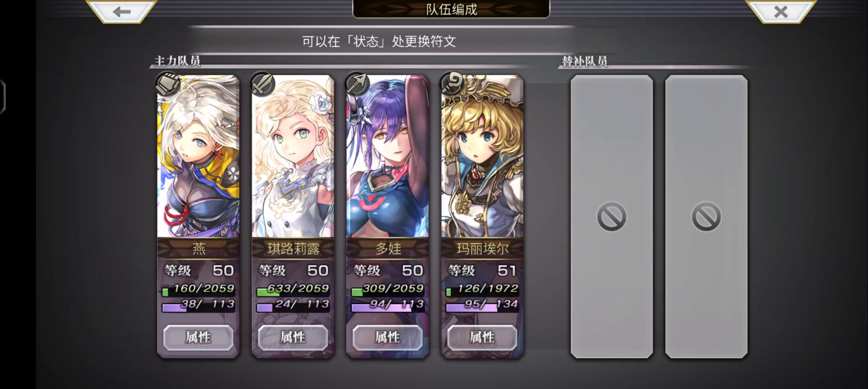
Task: Click the 多娃 name plate
Action: pos(387,249)
